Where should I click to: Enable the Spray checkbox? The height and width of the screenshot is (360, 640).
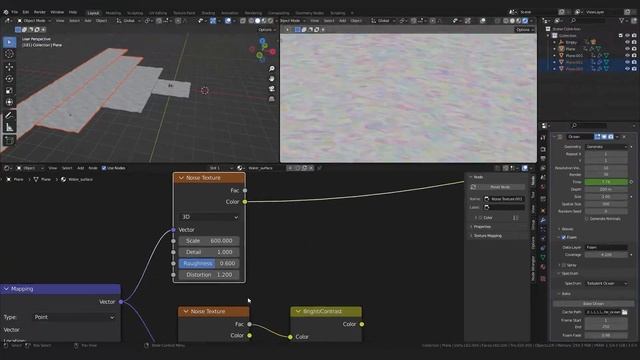564,265
